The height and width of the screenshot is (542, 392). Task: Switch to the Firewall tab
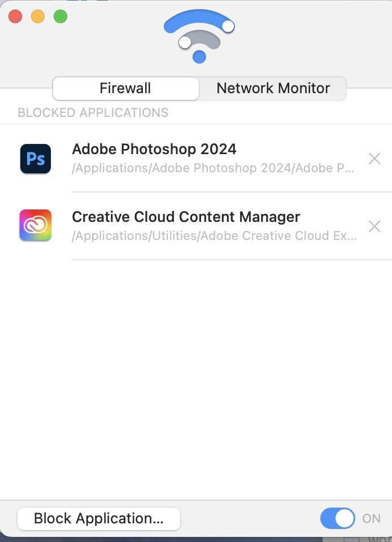125,88
